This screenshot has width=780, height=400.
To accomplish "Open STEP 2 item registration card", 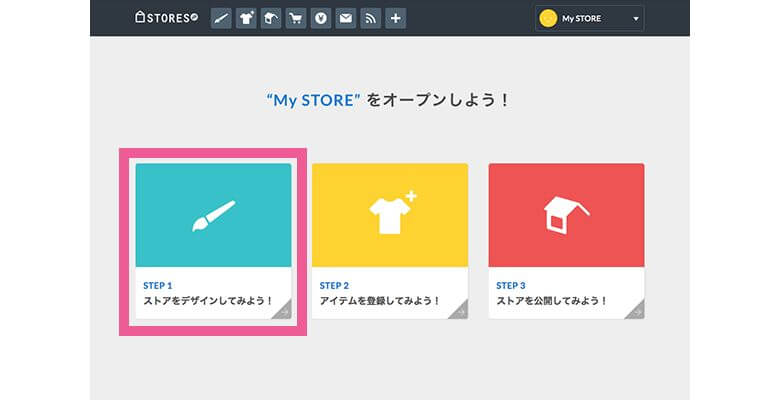I will (389, 240).
